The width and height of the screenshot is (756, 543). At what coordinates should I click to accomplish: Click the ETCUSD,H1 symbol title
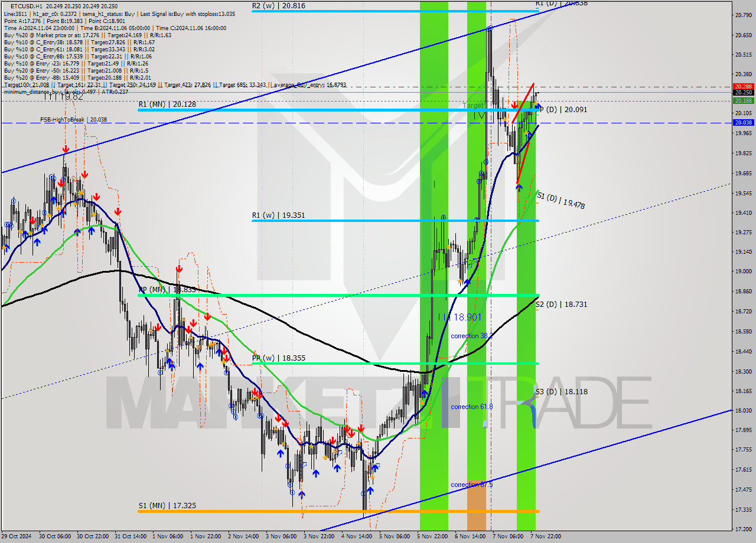[25, 6]
